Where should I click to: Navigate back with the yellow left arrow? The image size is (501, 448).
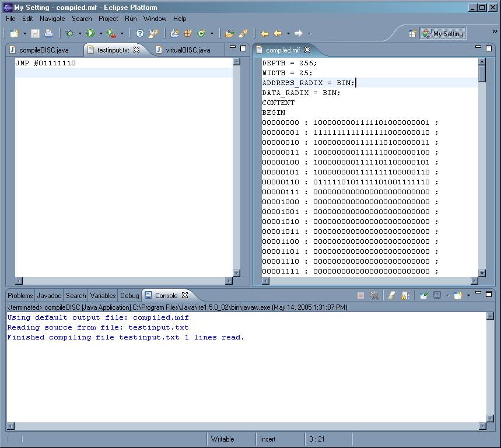coord(278,33)
